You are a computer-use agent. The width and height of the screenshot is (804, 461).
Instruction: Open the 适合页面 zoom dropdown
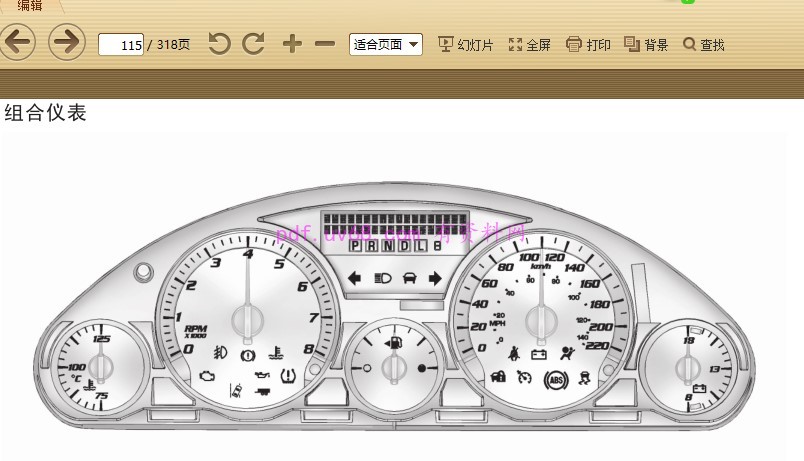385,44
